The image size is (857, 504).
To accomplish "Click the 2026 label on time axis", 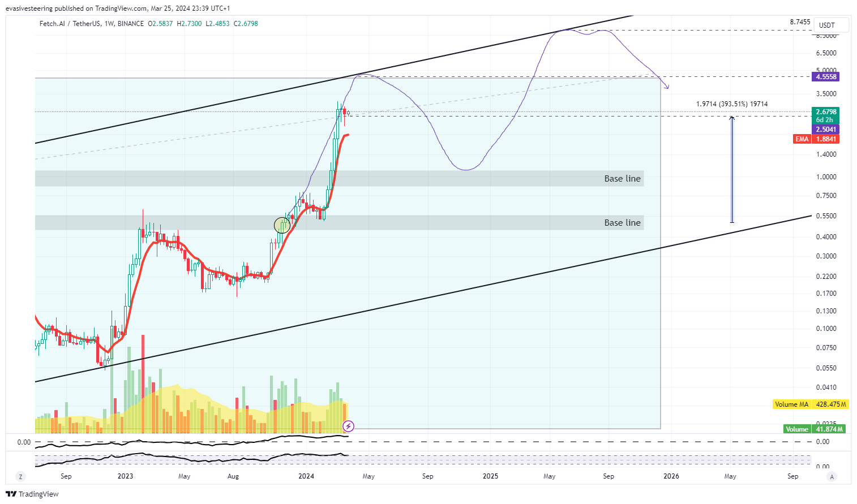I will (671, 476).
